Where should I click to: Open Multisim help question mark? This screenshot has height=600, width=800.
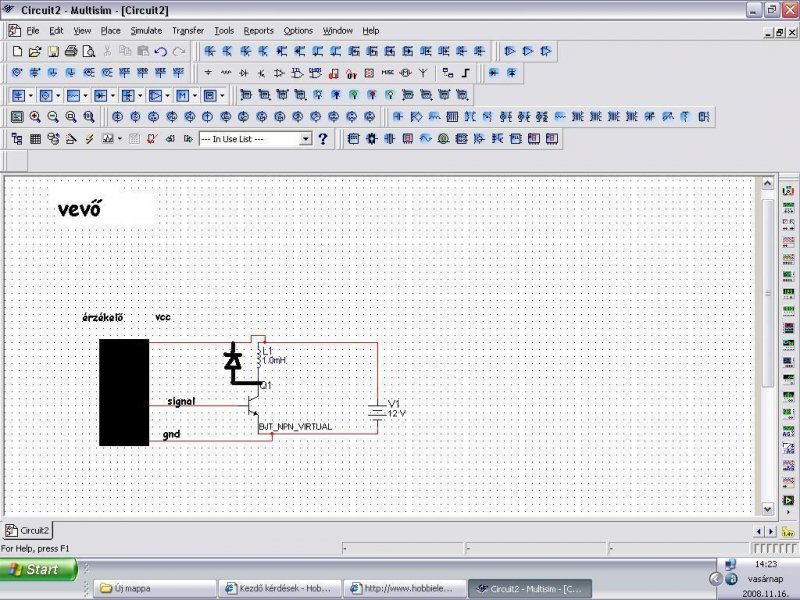click(x=322, y=139)
